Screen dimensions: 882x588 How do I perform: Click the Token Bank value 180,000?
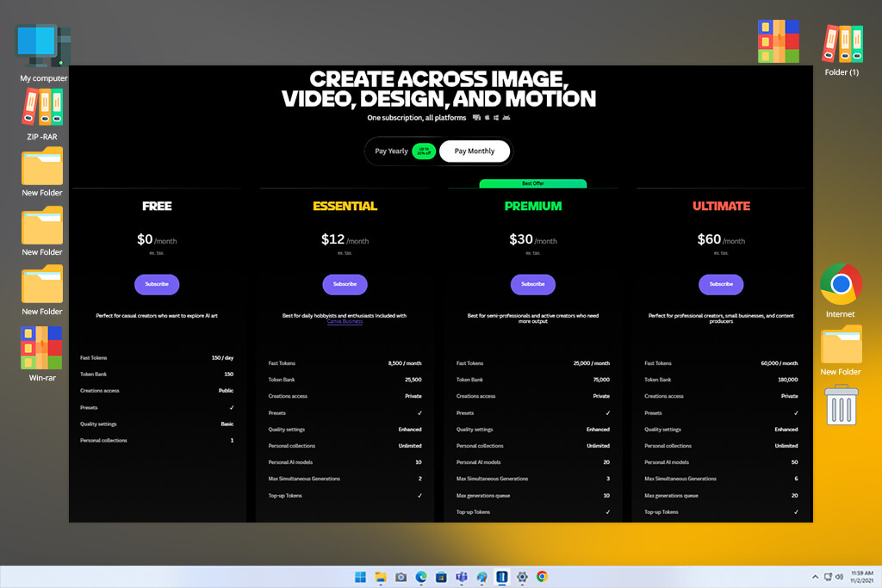click(x=787, y=380)
